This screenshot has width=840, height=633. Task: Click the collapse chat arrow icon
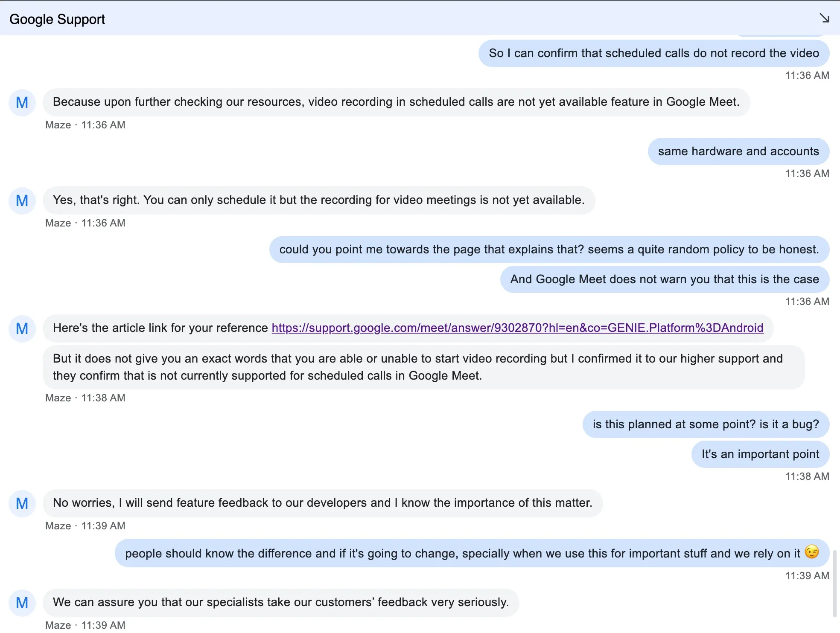click(x=824, y=18)
